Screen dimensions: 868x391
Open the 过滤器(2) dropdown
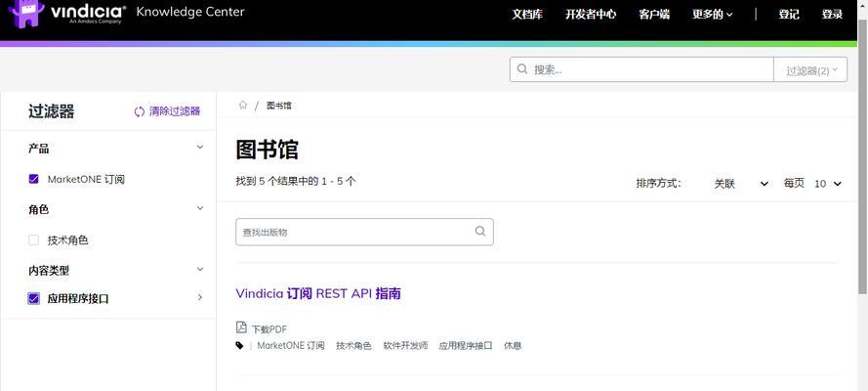[810, 69]
